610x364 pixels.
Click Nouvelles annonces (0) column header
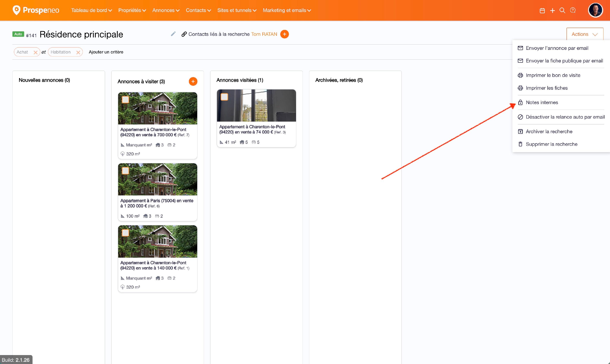click(x=44, y=80)
